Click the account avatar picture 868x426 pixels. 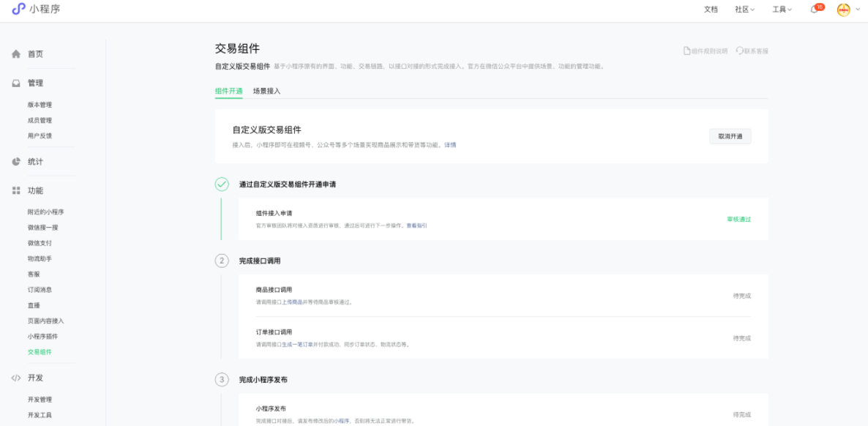[843, 10]
